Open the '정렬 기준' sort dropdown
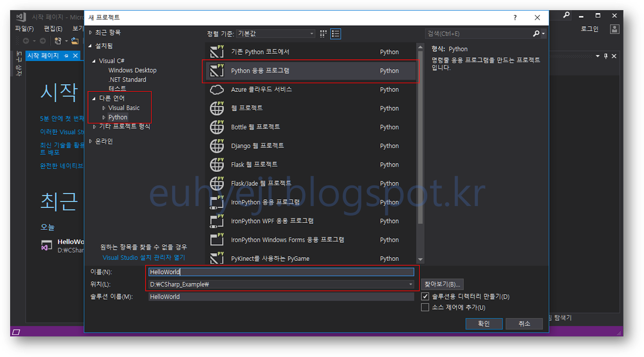The image size is (644, 357). [276, 34]
